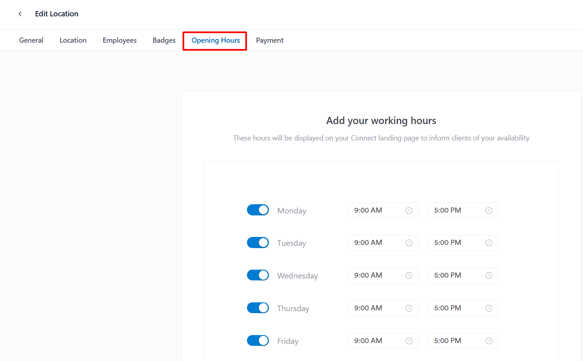583x361 pixels.
Task: Edit Thursday opening time field
Action: tap(383, 308)
